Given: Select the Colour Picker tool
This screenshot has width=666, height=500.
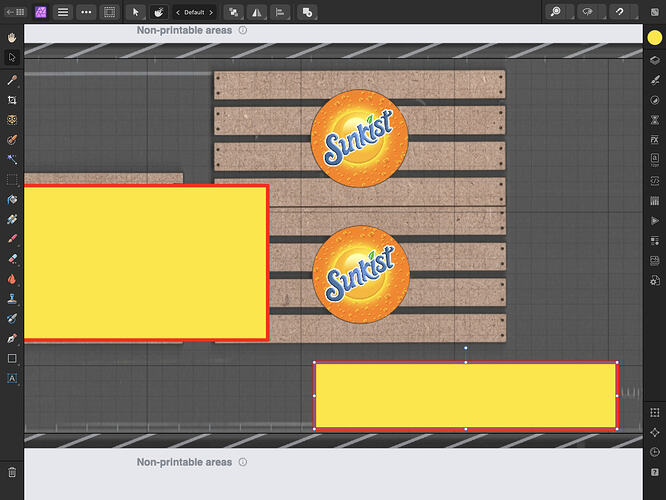Looking at the screenshot, I should [12, 80].
